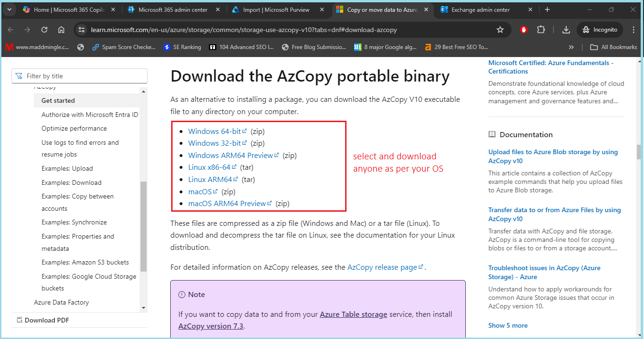644x339 pixels.
Task: Click the browser forward arrow
Action: 27,30
